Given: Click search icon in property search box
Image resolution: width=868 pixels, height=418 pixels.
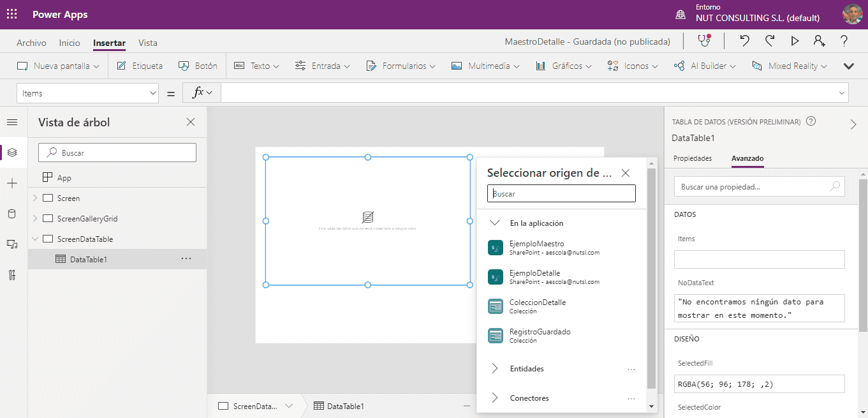Looking at the screenshot, I should [834, 187].
